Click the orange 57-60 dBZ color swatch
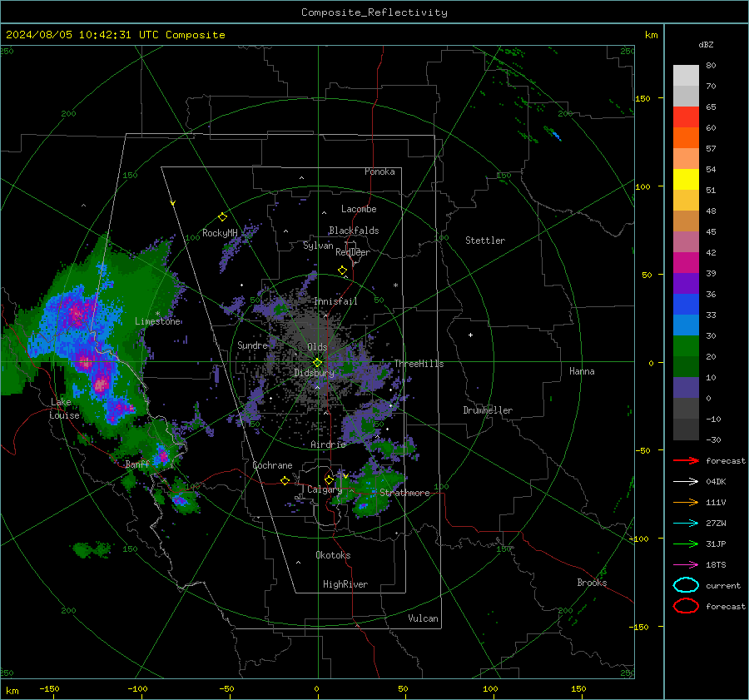 tap(686, 138)
